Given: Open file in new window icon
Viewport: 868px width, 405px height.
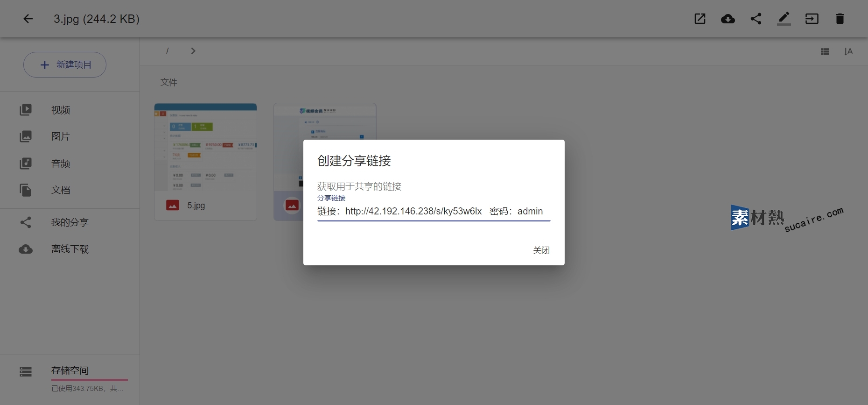Looking at the screenshot, I should point(700,19).
